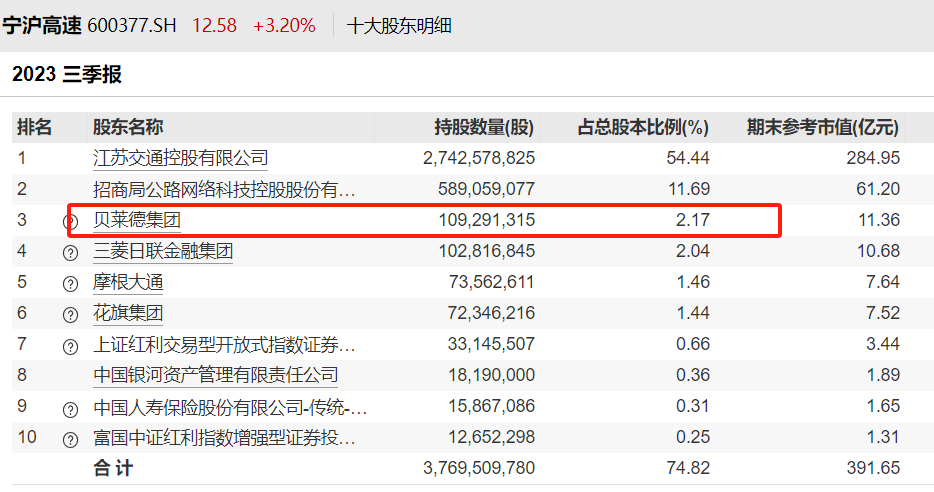Open 贝莱德集团 shareholder link
This screenshot has height=492, width=934.
[137, 220]
